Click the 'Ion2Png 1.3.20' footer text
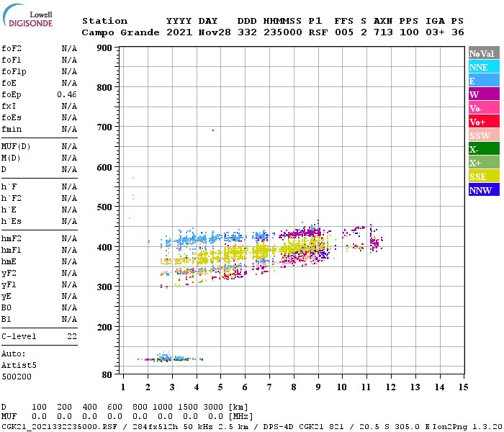The height and width of the screenshot is (432, 504). point(467,426)
